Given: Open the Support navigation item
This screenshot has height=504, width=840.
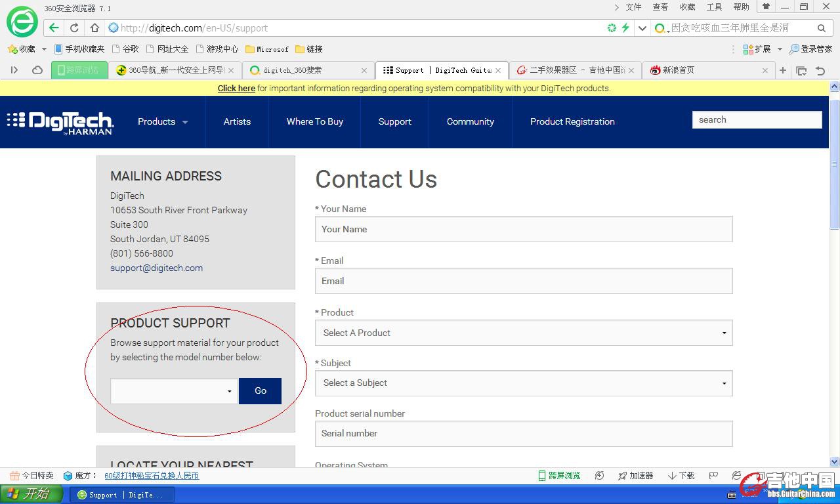Looking at the screenshot, I should pos(395,121).
